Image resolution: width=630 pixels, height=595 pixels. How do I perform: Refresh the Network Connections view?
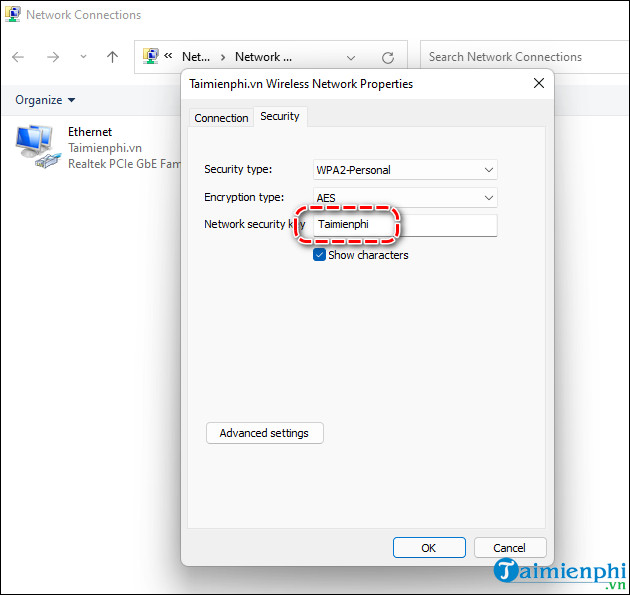pos(388,58)
